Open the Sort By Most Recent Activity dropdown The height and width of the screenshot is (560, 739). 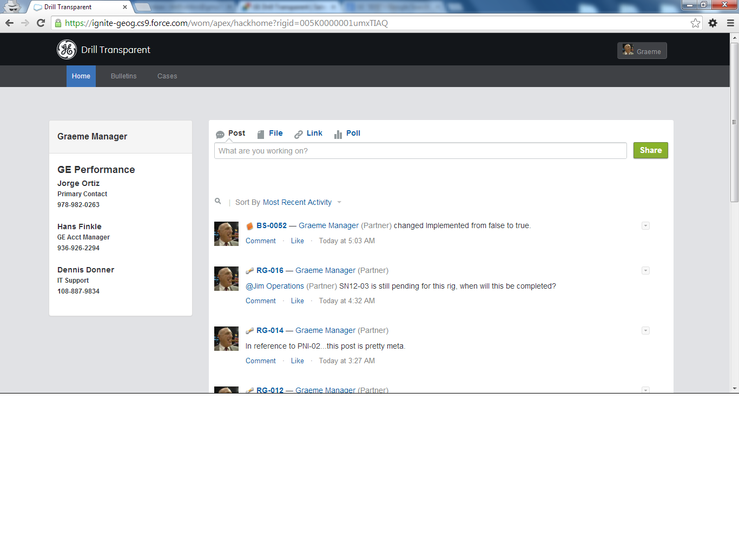[x=301, y=202]
